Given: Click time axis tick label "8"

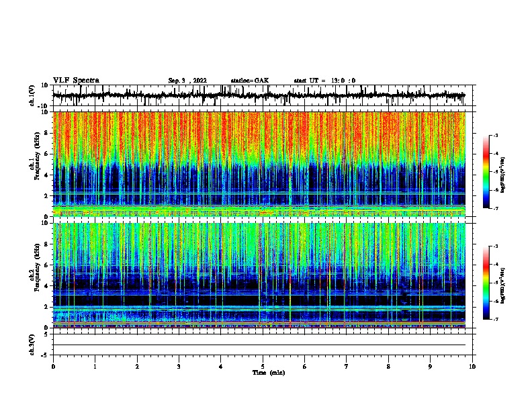Looking at the screenshot, I should click(388, 367).
